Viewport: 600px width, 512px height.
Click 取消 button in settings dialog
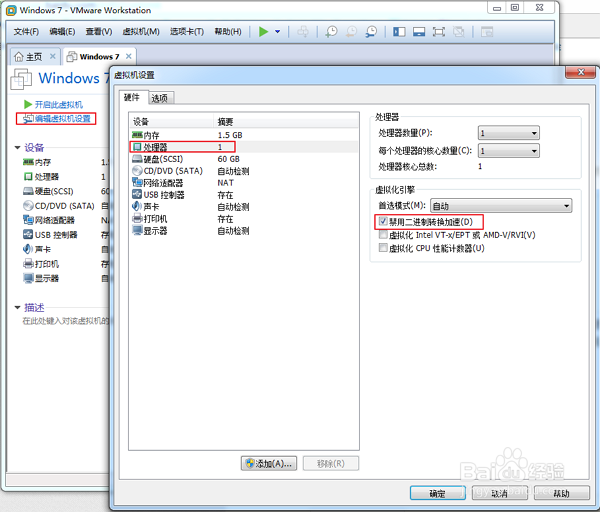pyautogui.click(x=499, y=493)
